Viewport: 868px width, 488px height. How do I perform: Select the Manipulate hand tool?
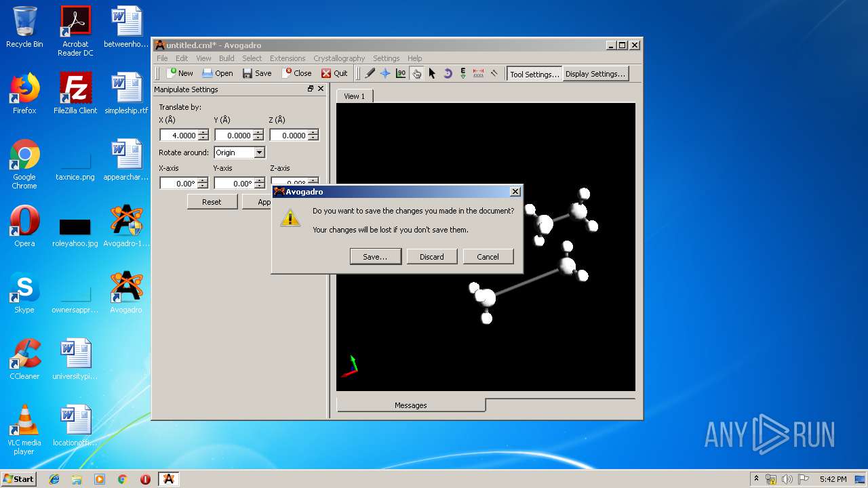point(416,73)
